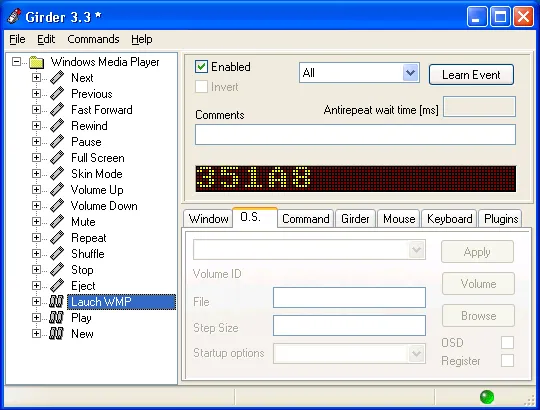Click the command icon beside Volume Down
This screenshot has height=410, width=540.
57,206
